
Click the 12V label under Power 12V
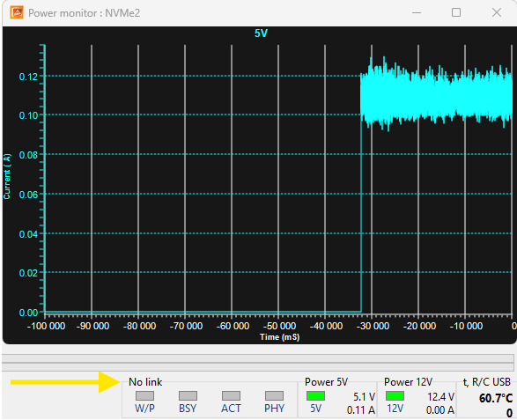pyautogui.click(x=395, y=409)
